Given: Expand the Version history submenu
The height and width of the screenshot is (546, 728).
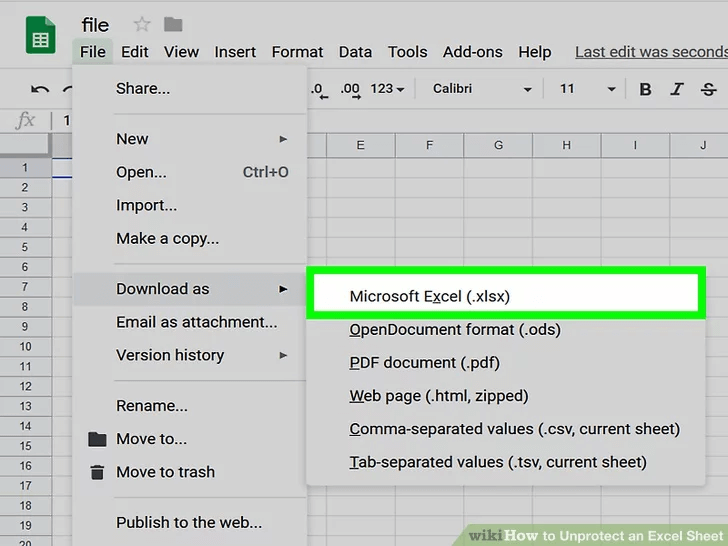Looking at the screenshot, I should [190, 355].
